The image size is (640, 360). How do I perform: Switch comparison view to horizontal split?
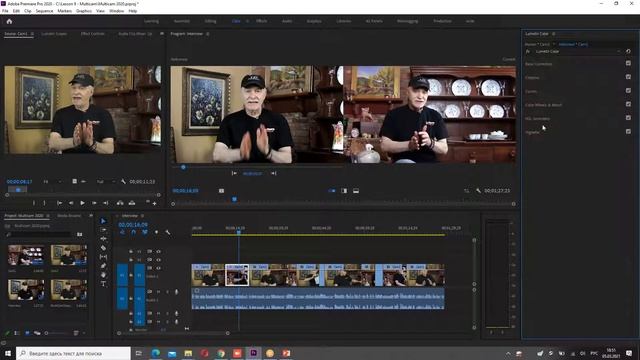(x=356, y=191)
